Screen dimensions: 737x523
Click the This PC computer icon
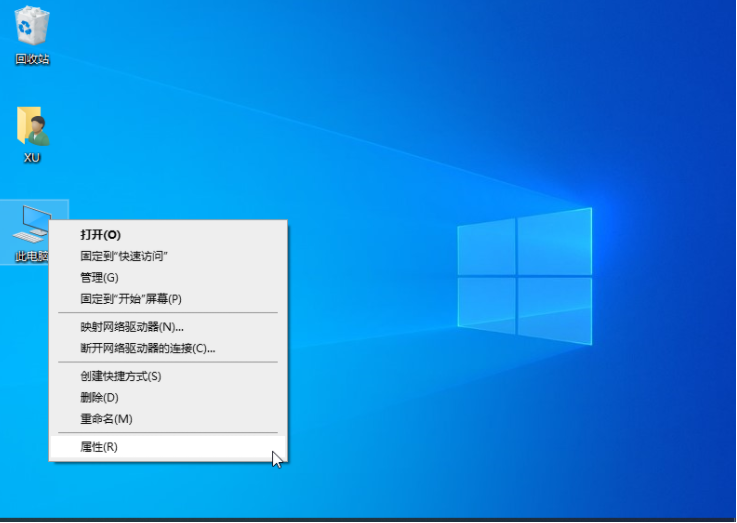(32, 224)
